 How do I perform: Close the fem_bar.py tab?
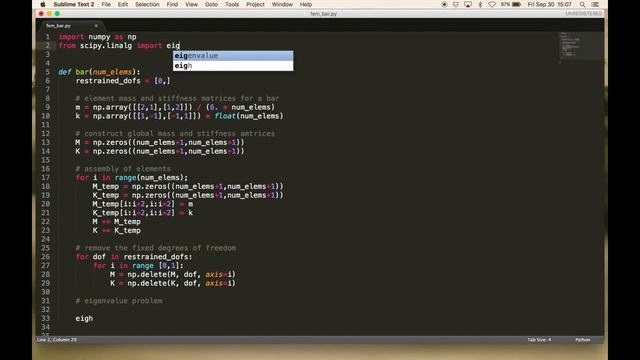pyautogui.click(x=96, y=26)
